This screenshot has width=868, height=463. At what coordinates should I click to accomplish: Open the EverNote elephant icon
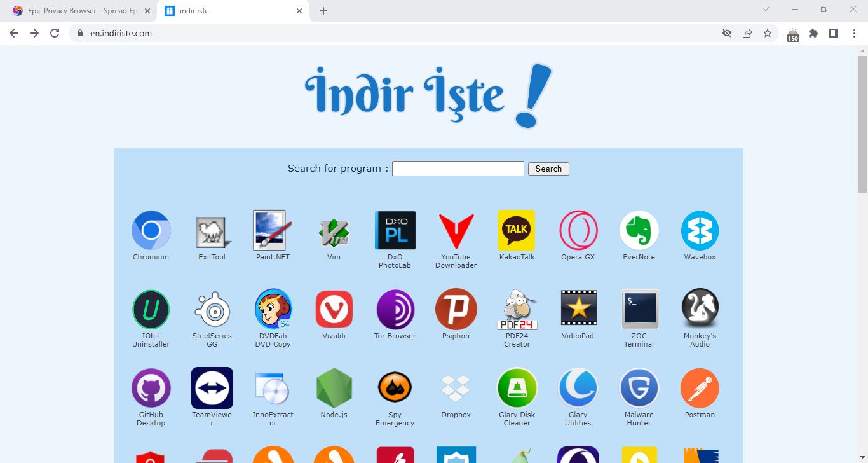coord(639,230)
